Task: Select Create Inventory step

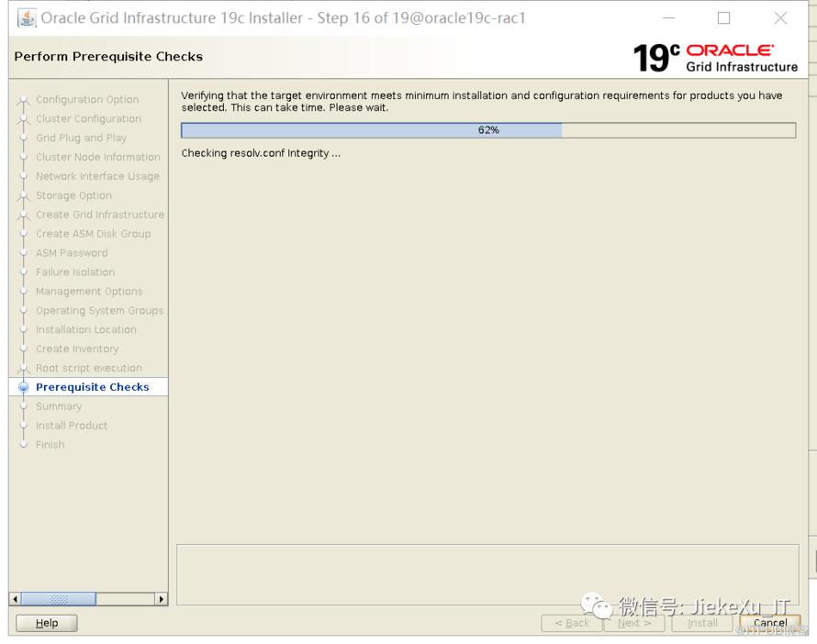Action: pyautogui.click(x=77, y=349)
